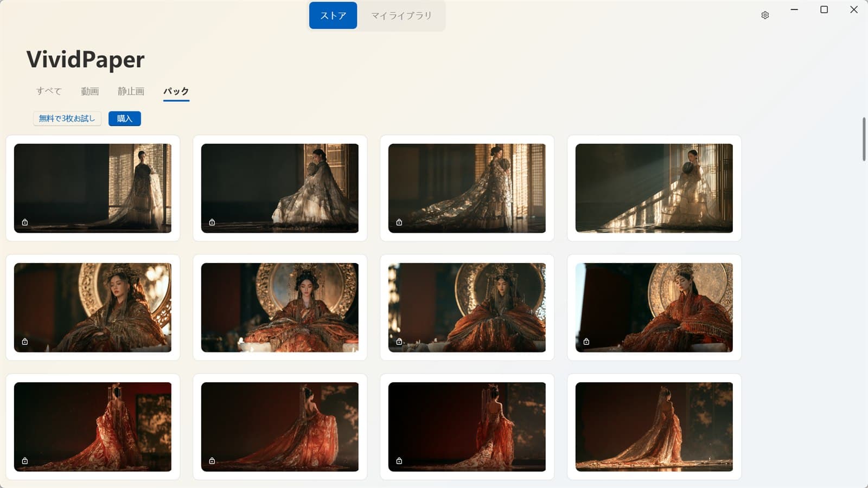Click lock icon on third wallpaper in bottom row
The image size is (868, 488).
point(399,461)
